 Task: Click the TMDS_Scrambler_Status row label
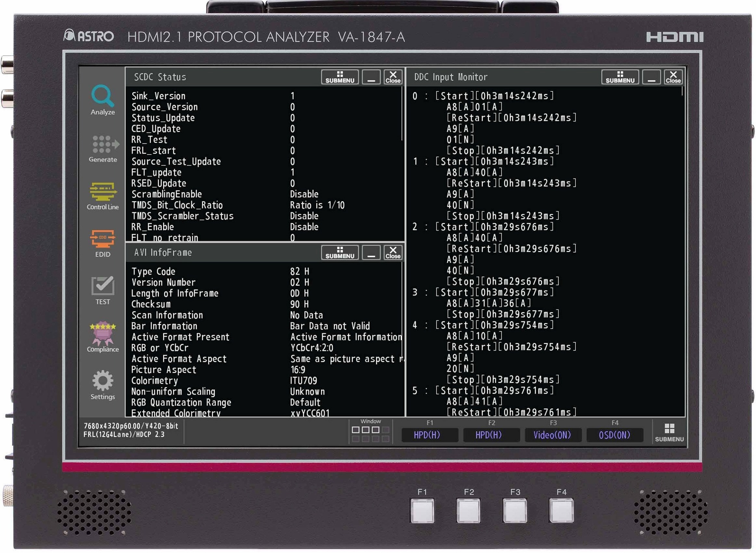point(182,216)
